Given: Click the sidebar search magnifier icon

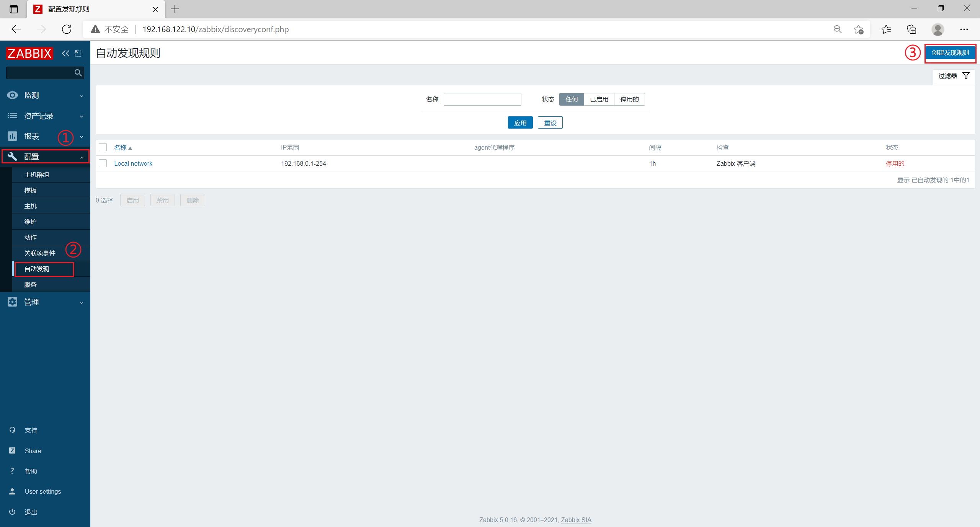Looking at the screenshot, I should click(78, 73).
